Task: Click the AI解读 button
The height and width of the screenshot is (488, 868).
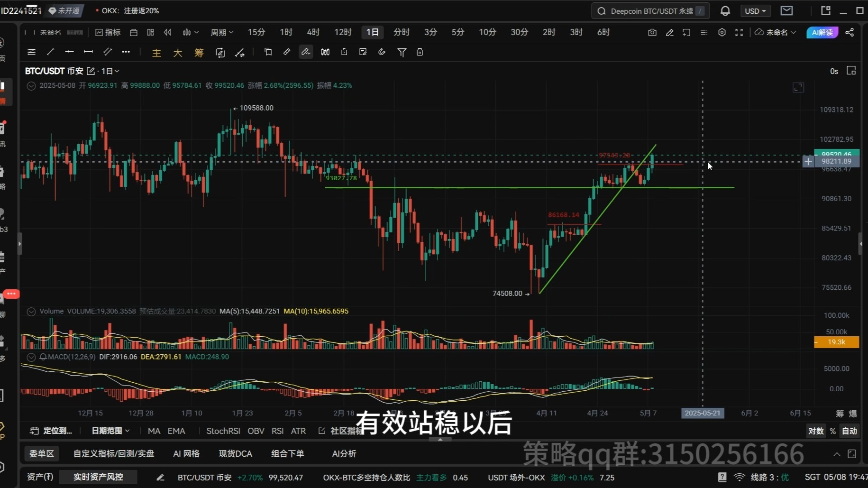Action: tap(822, 33)
